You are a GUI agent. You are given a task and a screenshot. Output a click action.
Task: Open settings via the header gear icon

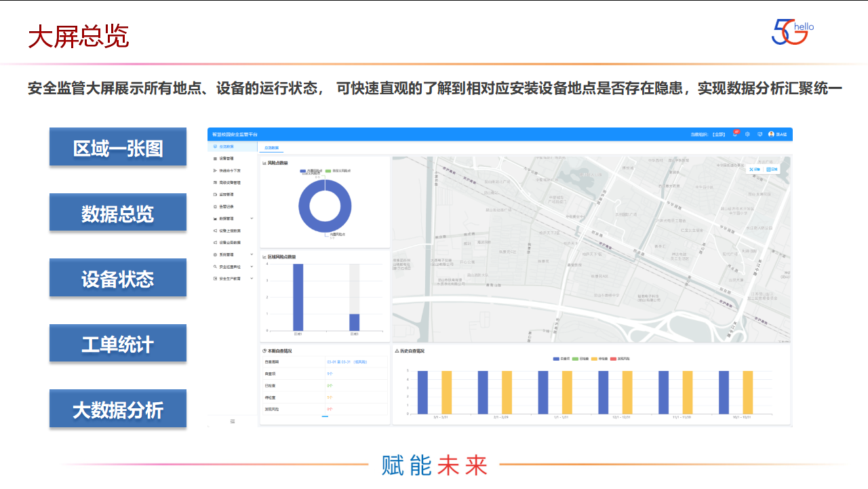click(x=747, y=134)
